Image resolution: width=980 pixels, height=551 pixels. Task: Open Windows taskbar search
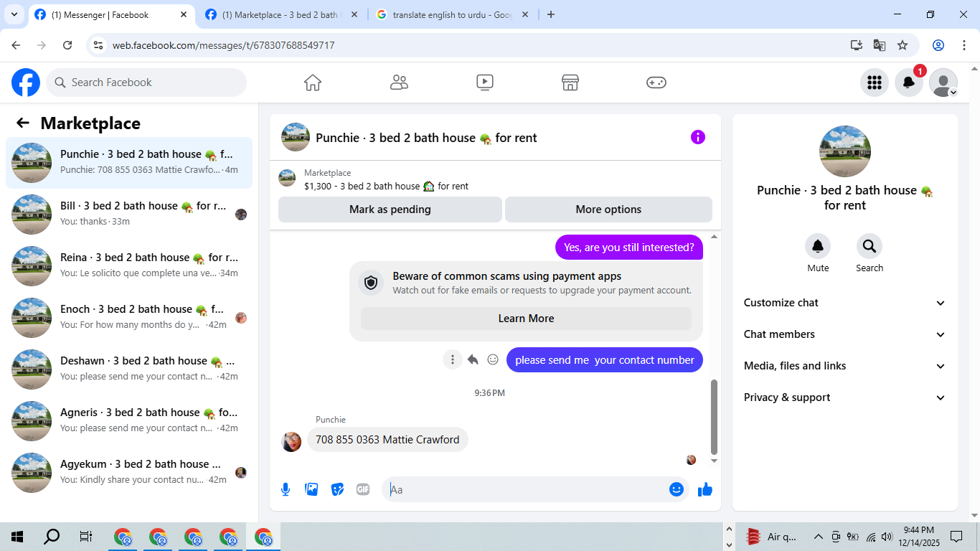(52, 537)
